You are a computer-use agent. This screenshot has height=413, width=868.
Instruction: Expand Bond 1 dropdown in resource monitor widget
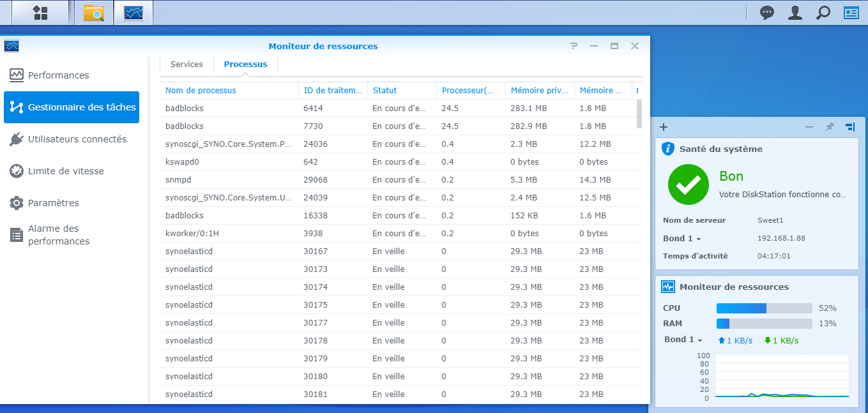(683, 340)
